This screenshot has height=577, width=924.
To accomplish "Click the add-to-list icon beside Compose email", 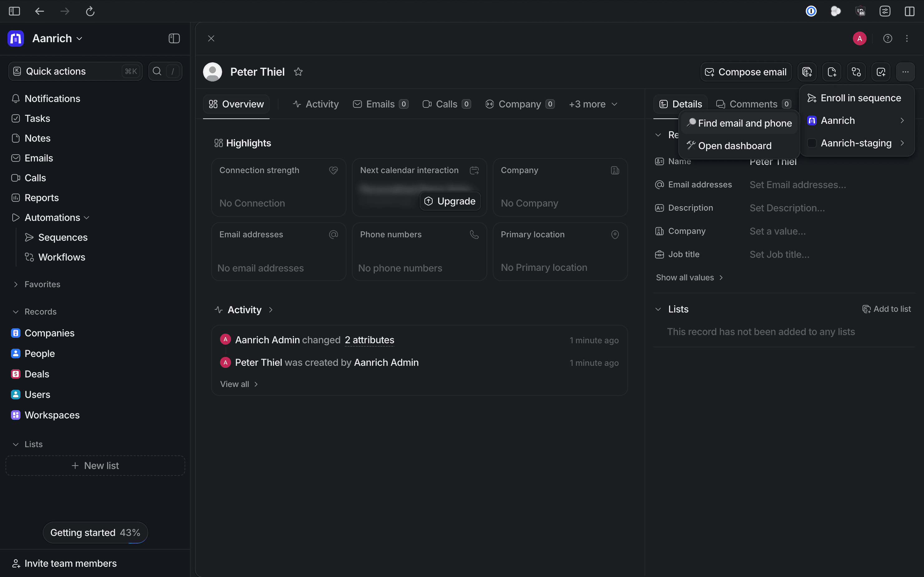I will pos(807,72).
